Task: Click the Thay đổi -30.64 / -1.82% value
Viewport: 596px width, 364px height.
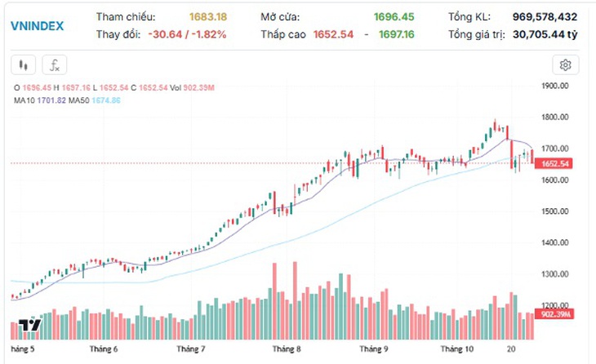Action: [188, 34]
